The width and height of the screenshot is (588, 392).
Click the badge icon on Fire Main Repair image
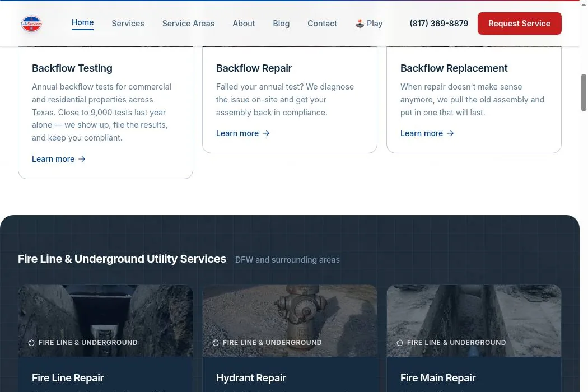coord(400,343)
